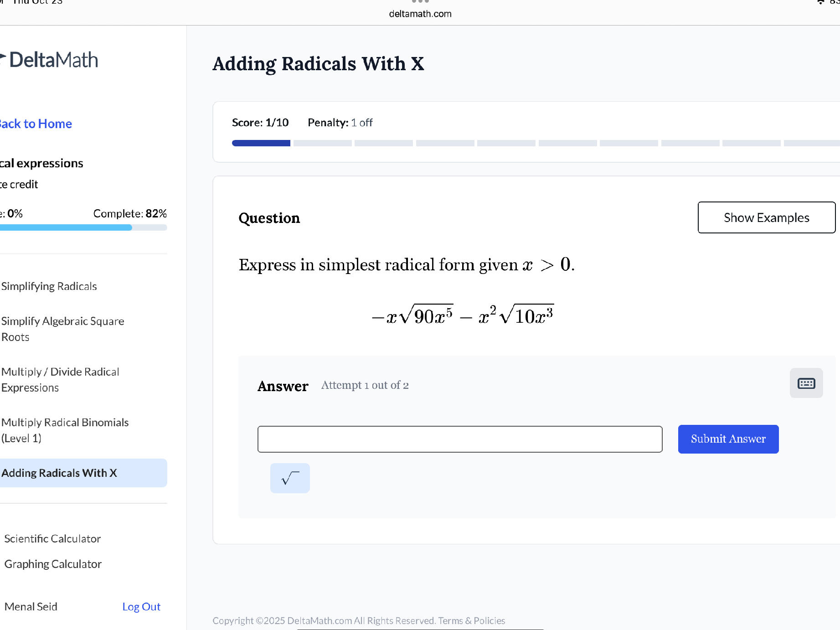The height and width of the screenshot is (630, 840).
Task: Log Out of Menal Seid's account
Action: [141, 606]
